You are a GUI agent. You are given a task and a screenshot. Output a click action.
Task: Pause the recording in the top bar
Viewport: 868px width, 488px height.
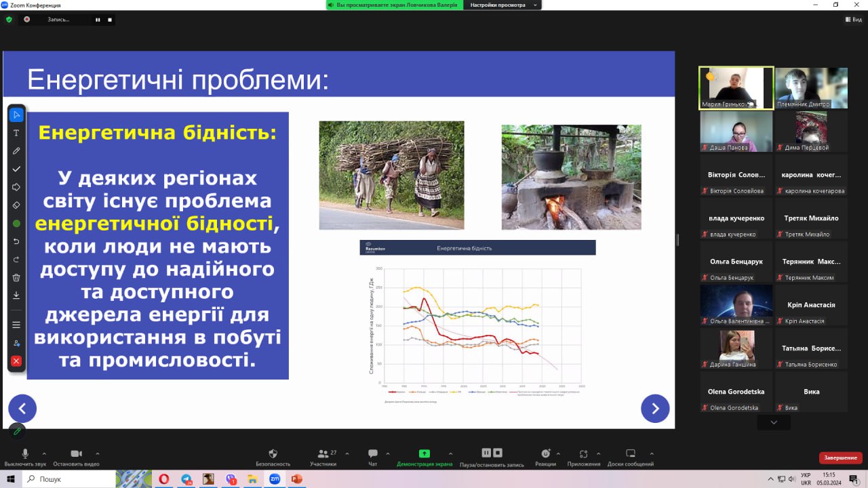(98, 20)
